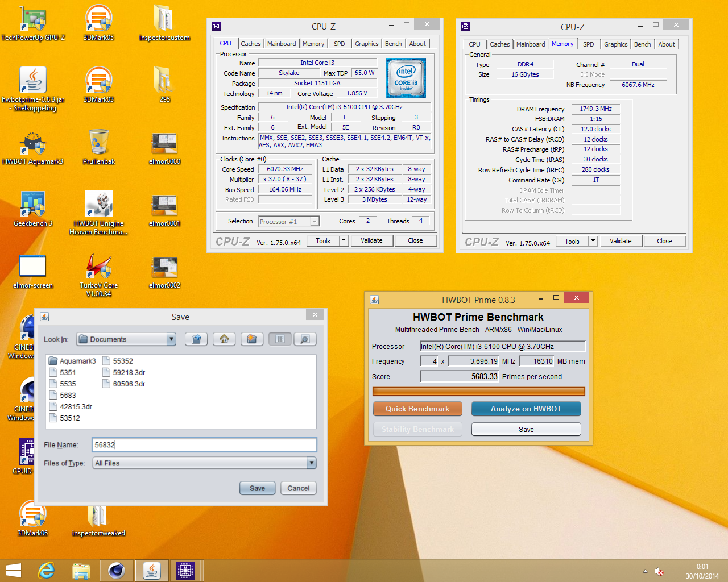Viewport: 728px width, 582px height.
Task: Expand Files of Type dropdown
Action: pos(311,463)
